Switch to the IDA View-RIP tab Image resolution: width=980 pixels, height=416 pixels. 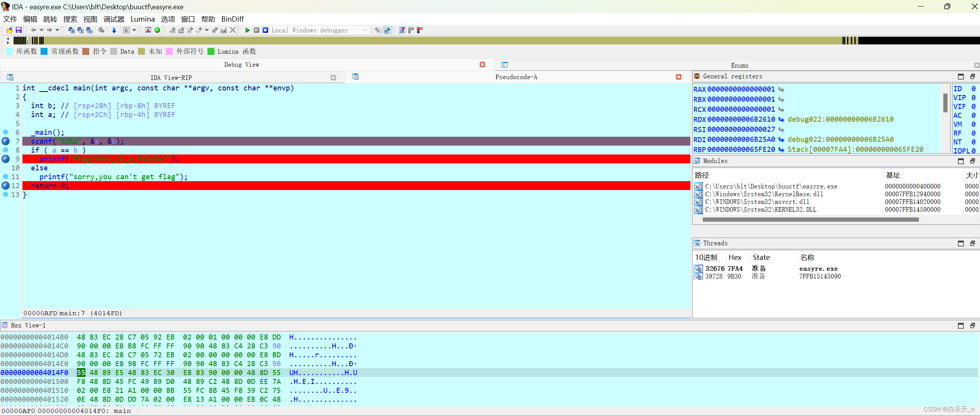pyautogui.click(x=171, y=78)
